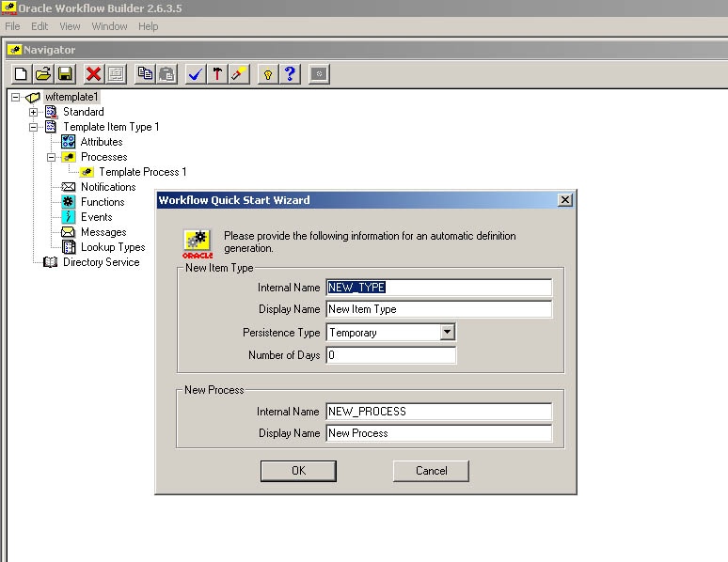The image size is (728, 562).
Task: Click the New document toolbar icon
Action: pyautogui.click(x=21, y=74)
